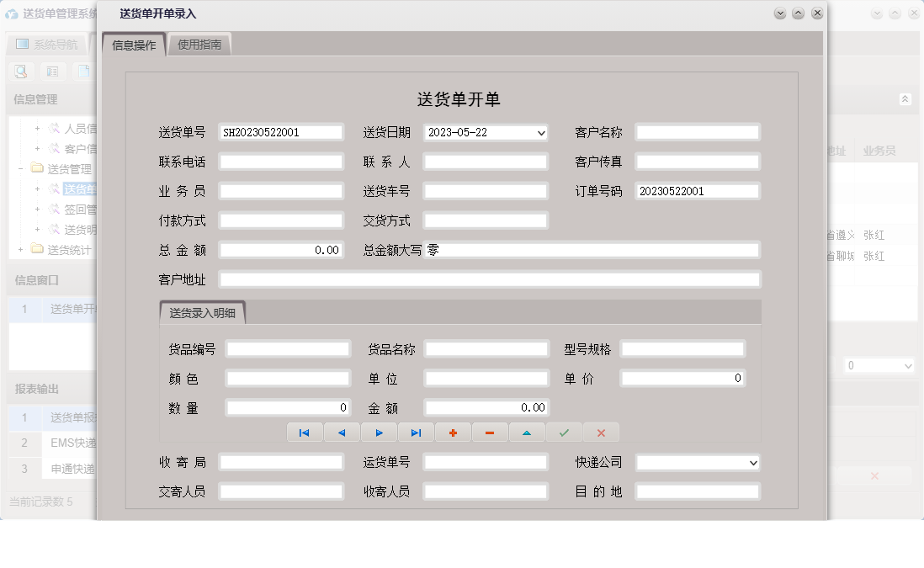
Task: Expand the 送货统计 folder
Action: click(x=19, y=248)
